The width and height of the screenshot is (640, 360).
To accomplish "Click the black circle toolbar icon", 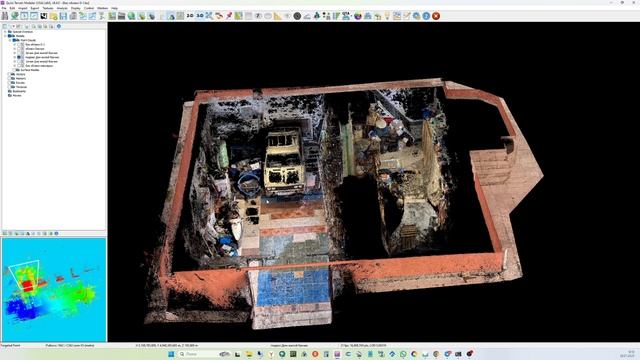I will (x=297, y=16).
